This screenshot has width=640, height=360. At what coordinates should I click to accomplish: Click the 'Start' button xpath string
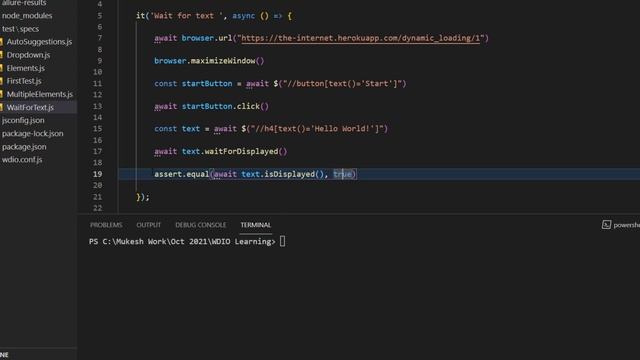pyautogui.click(x=342, y=84)
